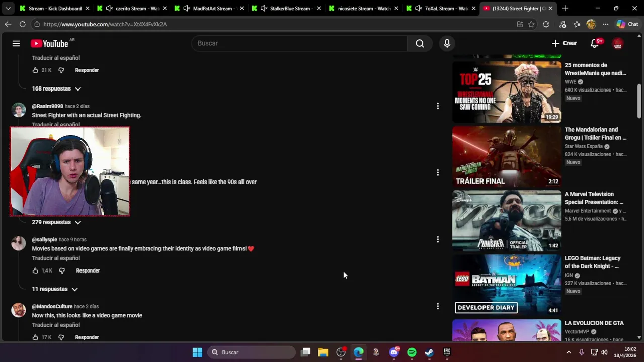The width and height of the screenshot is (644, 362).
Task: Click the browser address bar URL
Action: point(105,24)
